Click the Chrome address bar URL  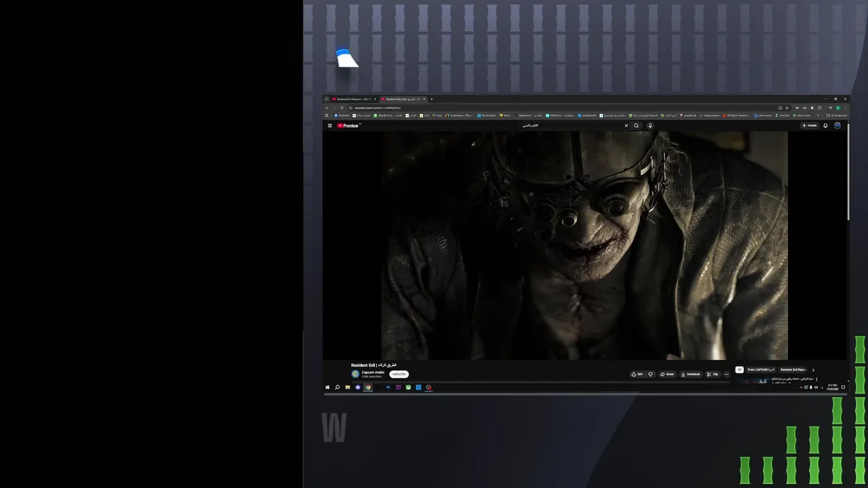pyautogui.click(x=377, y=108)
